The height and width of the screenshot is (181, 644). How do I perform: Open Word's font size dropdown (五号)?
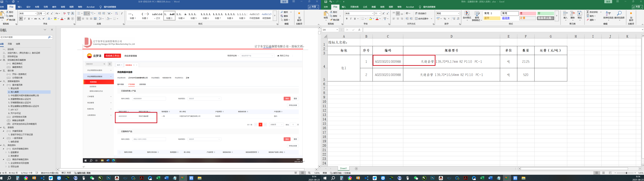44,13
